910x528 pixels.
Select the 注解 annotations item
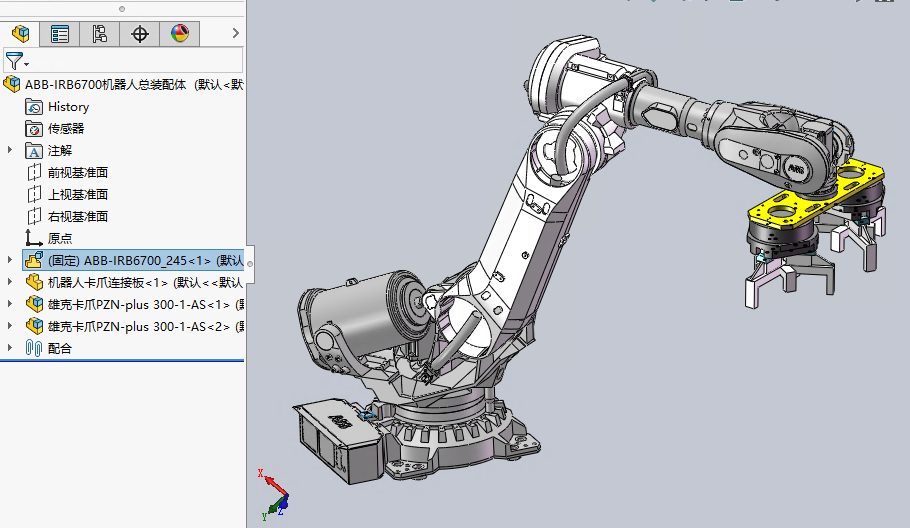point(60,151)
